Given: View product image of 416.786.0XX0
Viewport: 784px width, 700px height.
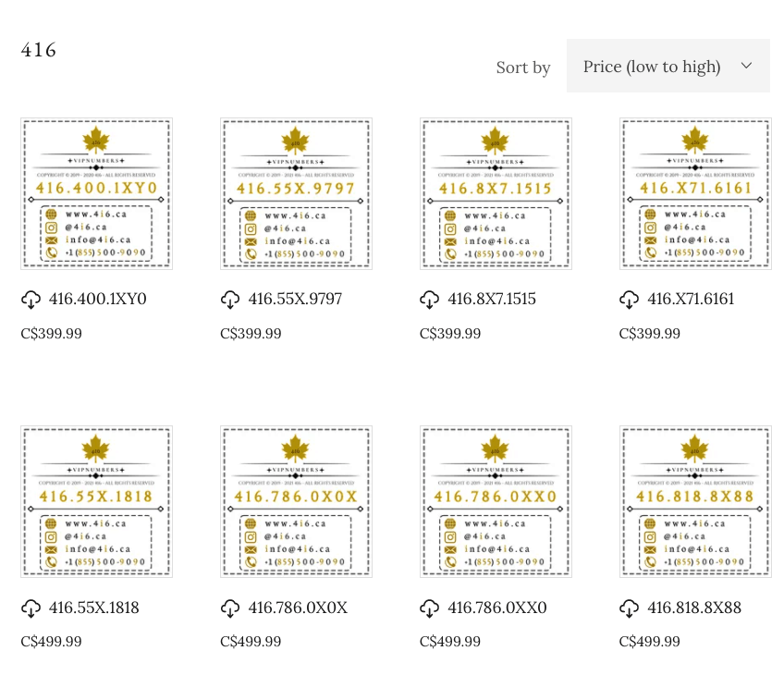Looking at the screenshot, I should point(496,501).
